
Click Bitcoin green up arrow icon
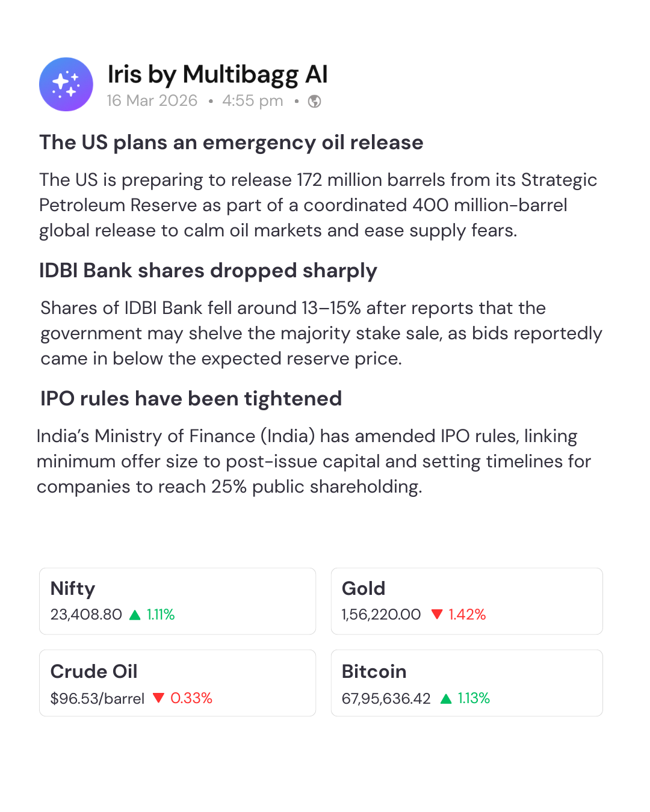coord(446,698)
